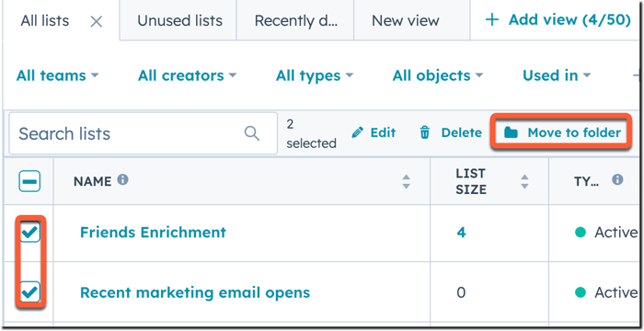Open the All creators filter dropdown
The width and height of the screenshot is (644, 331).
188,75
